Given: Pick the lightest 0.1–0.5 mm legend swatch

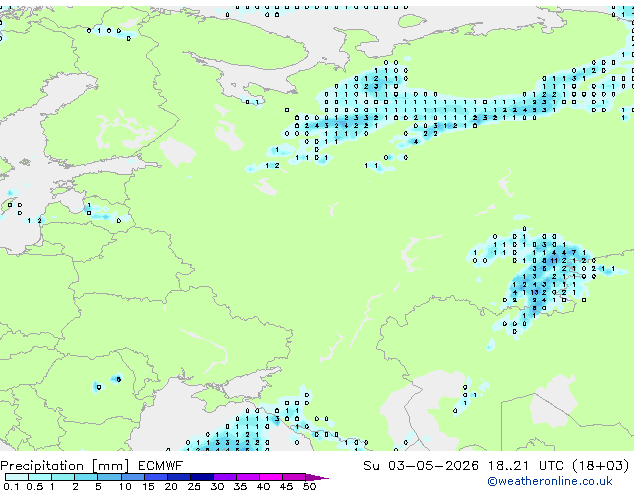Looking at the screenshot, I should pyautogui.click(x=17, y=477).
